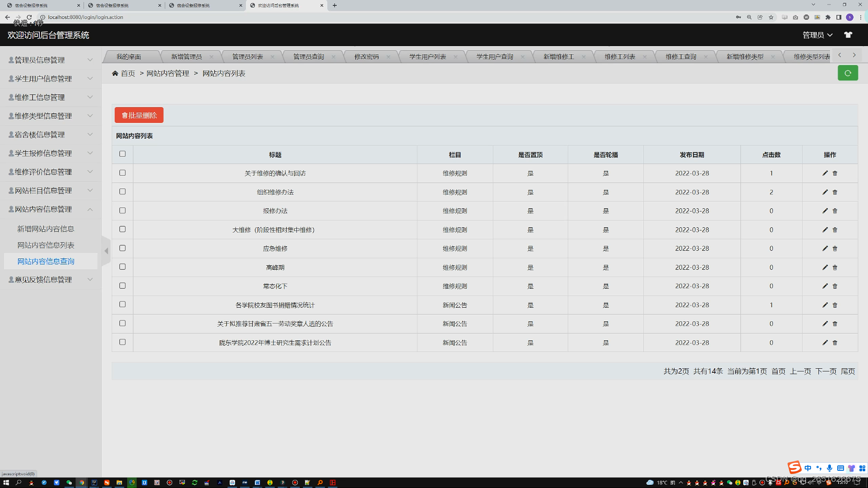Click the t-shirt theme icon in header

[x=848, y=35]
